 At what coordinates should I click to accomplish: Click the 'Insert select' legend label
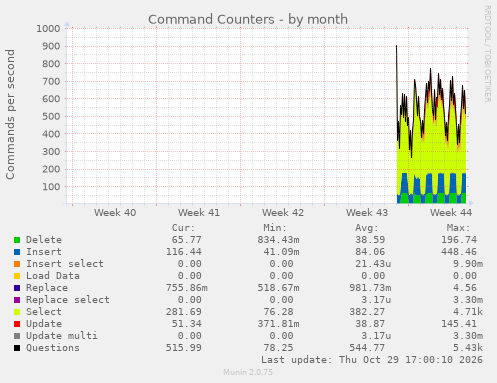tap(65, 264)
